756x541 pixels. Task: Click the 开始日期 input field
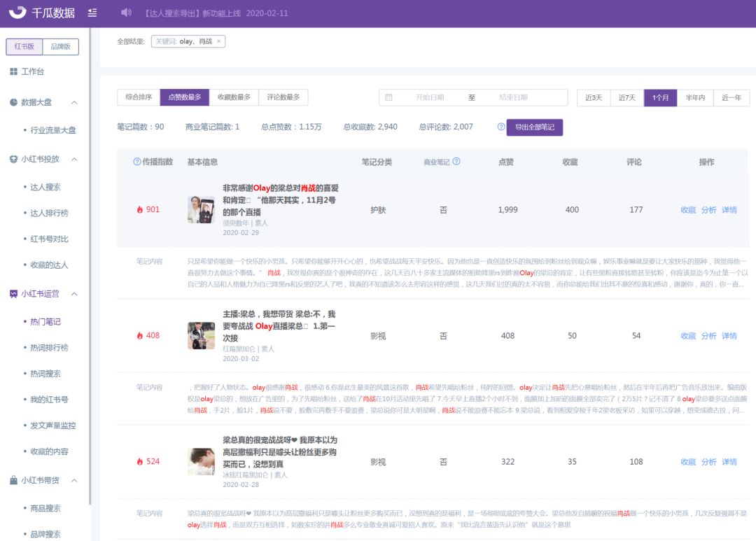pyautogui.click(x=430, y=97)
